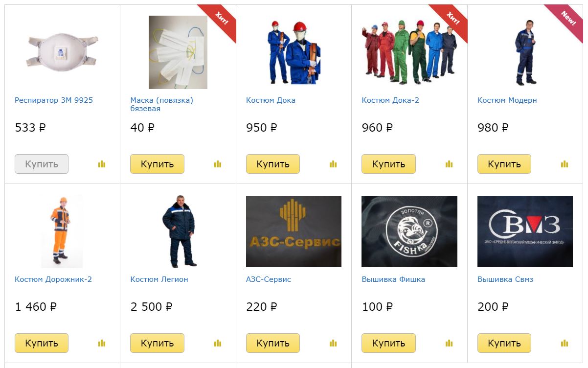
Task: Click greyed Купить button for Респиратор 3М
Action: pyautogui.click(x=42, y=164)
